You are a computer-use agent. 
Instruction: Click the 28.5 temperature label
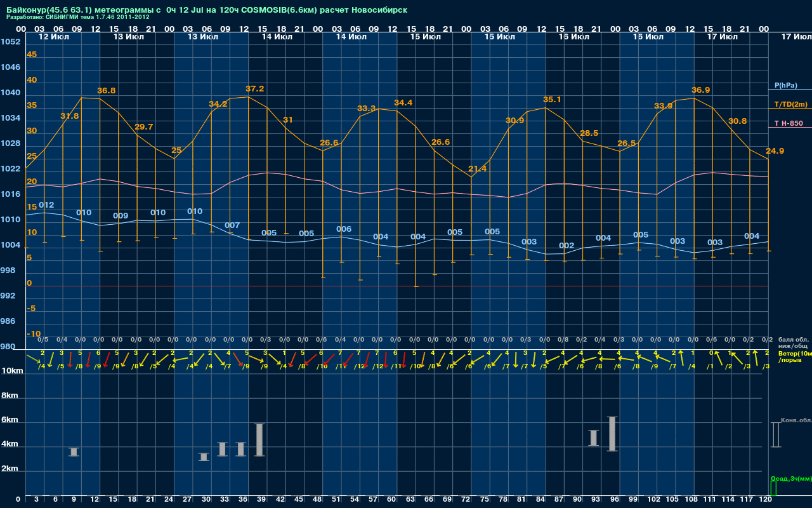coord(589,133)
